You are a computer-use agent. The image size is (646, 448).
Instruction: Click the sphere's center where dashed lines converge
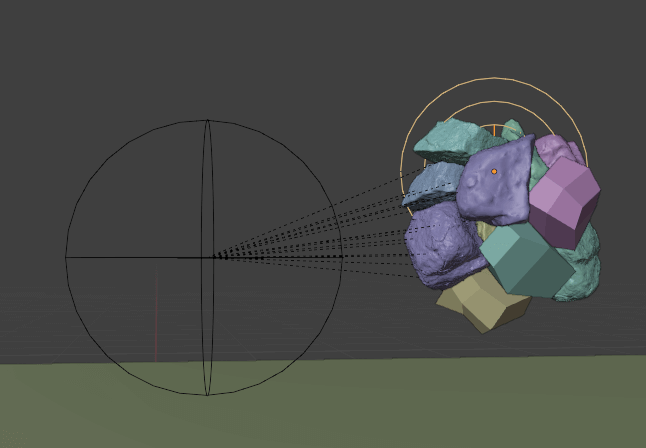[x=211, y=257]
